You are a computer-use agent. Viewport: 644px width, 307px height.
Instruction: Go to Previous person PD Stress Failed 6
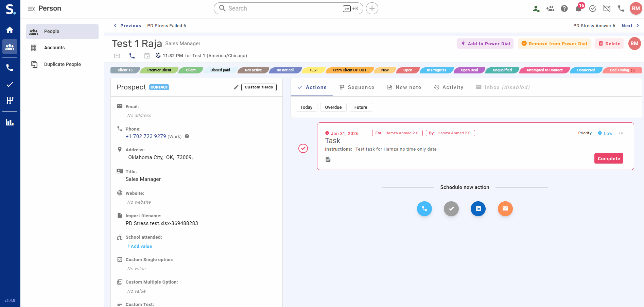(127, 26)
